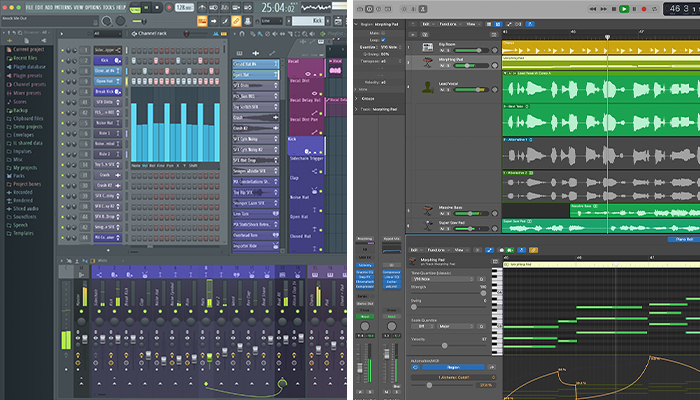Toggle the playlist magnet snap icon

click(x=242, y=33)
